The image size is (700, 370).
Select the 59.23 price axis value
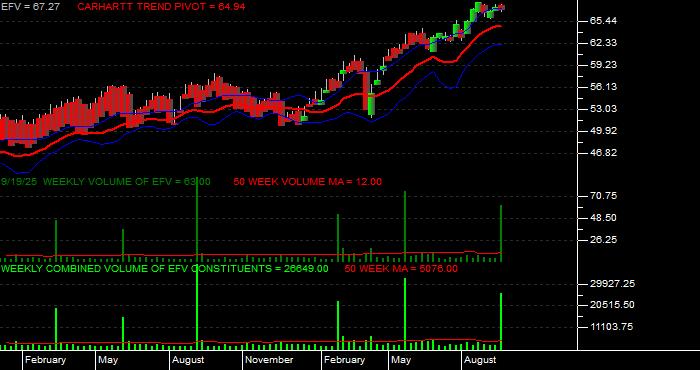pyautogui.click(x=603, y=65)
